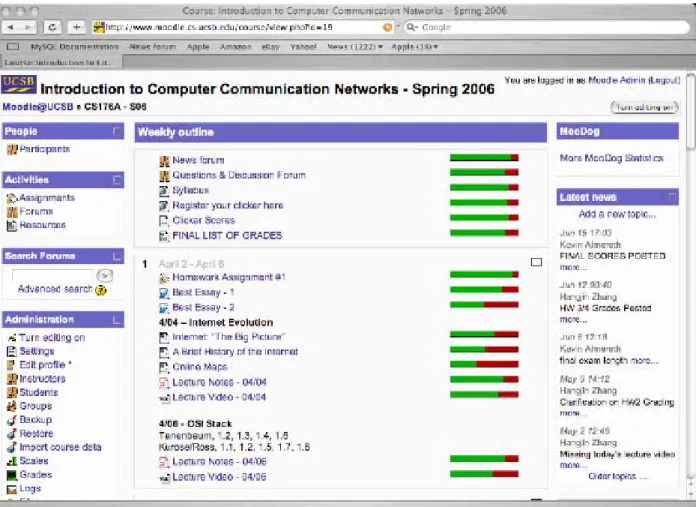
Task: Open the Clicker Scores link
Action: [x=203, y=221]
